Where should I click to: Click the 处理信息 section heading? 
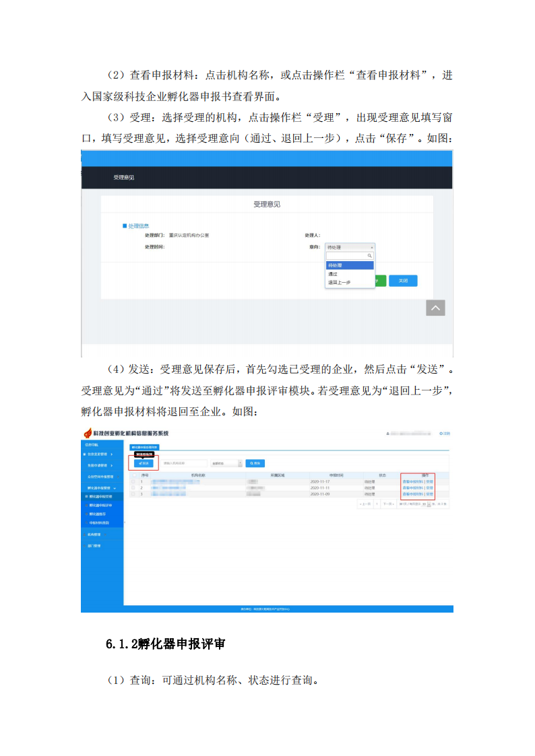tap(138, 226)
